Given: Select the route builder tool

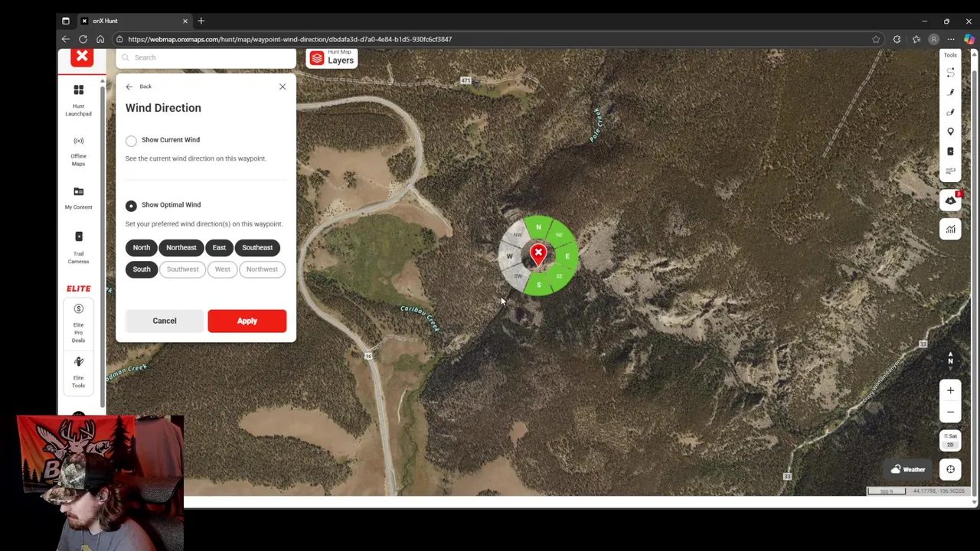Looking at the screenshot, I should (x=950, y=73).
